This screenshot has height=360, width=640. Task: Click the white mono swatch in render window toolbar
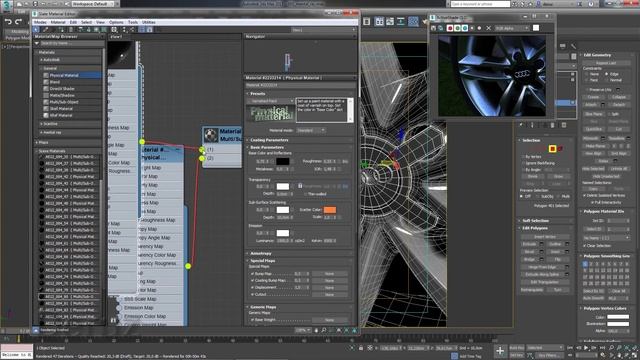click(536, 28)
